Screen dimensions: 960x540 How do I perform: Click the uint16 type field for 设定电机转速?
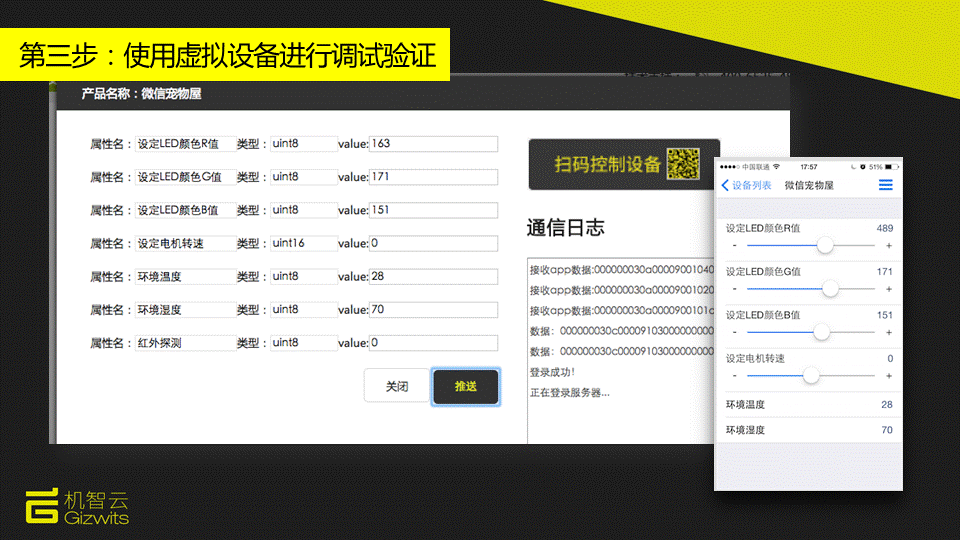pos(303,243)
